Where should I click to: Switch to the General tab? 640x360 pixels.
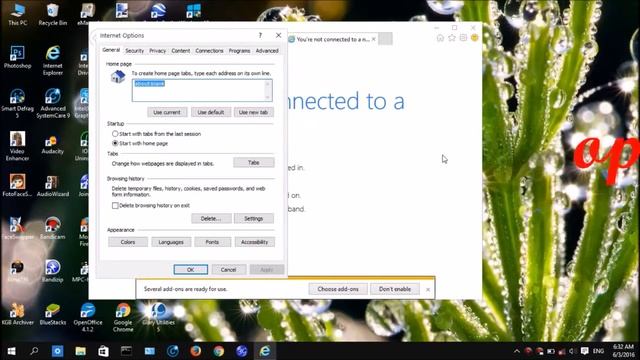coord(111,50)
